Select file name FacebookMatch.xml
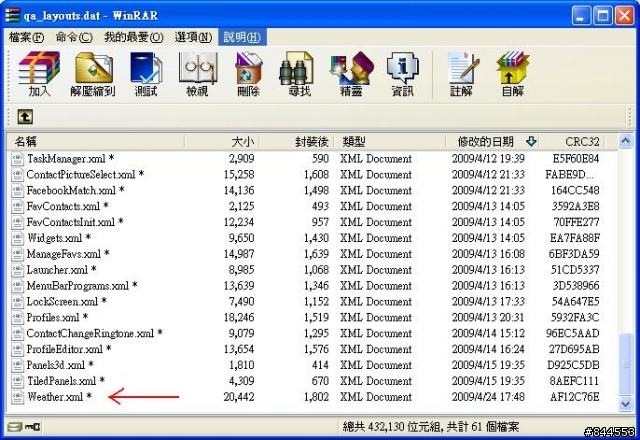The image size is (640, 440). 71,190
